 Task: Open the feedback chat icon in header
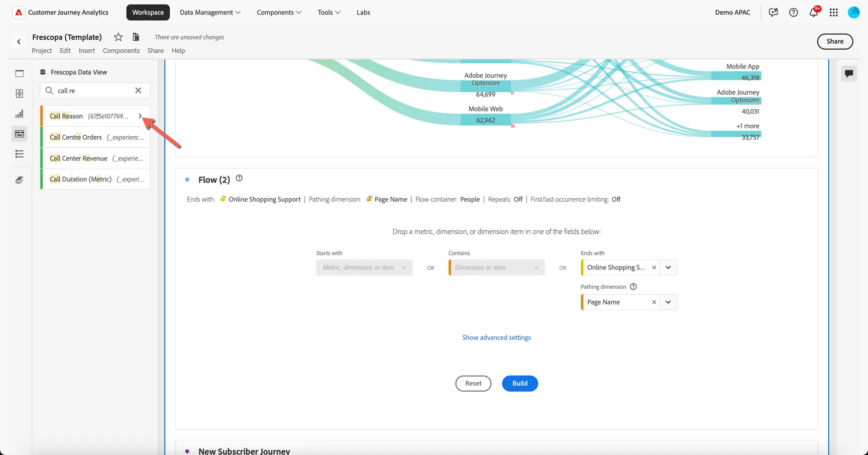[x=773, y=13]
